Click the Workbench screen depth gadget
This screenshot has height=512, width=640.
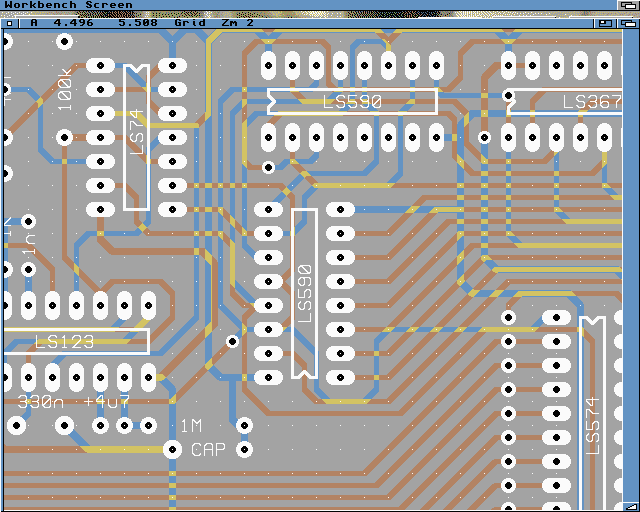point(627,5)
